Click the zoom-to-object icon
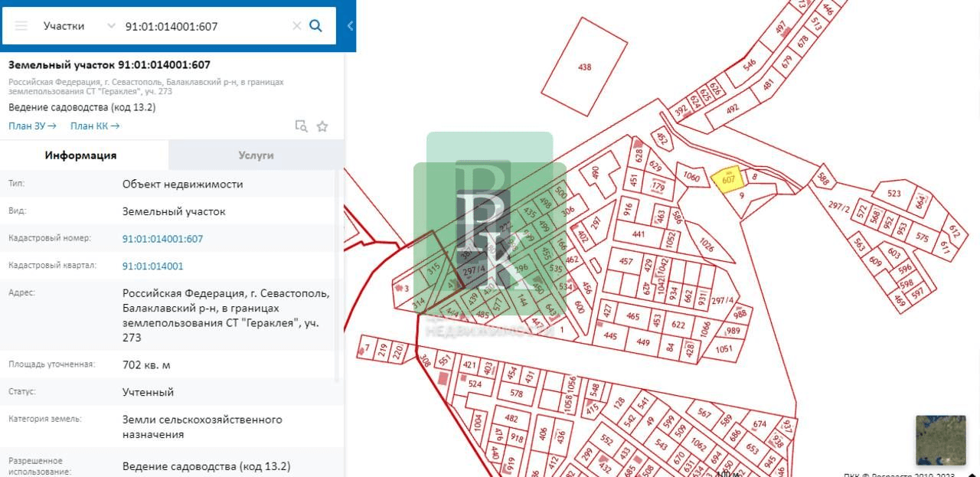The width and height of the screenshot is (980, 477). click(x=302, y=126)
